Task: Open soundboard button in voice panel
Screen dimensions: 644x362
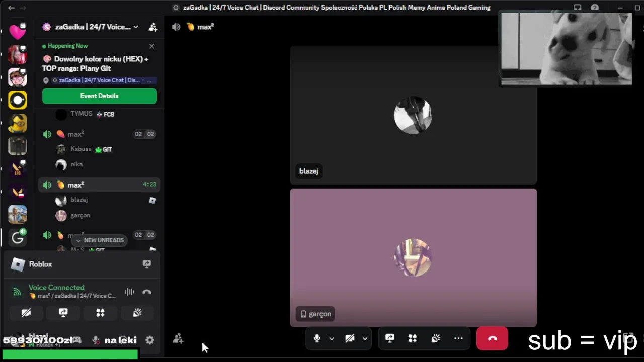Action: click(x=137, y=313)
